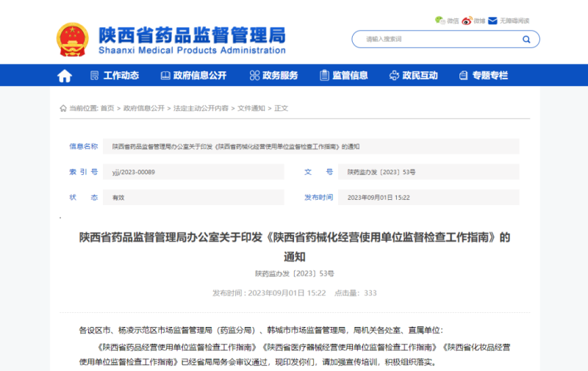Image resolution: width=588 pixels, height=371 pixels.
Task: Focus the 请输入搜索词 search input field
Action: tap(437, 39)
